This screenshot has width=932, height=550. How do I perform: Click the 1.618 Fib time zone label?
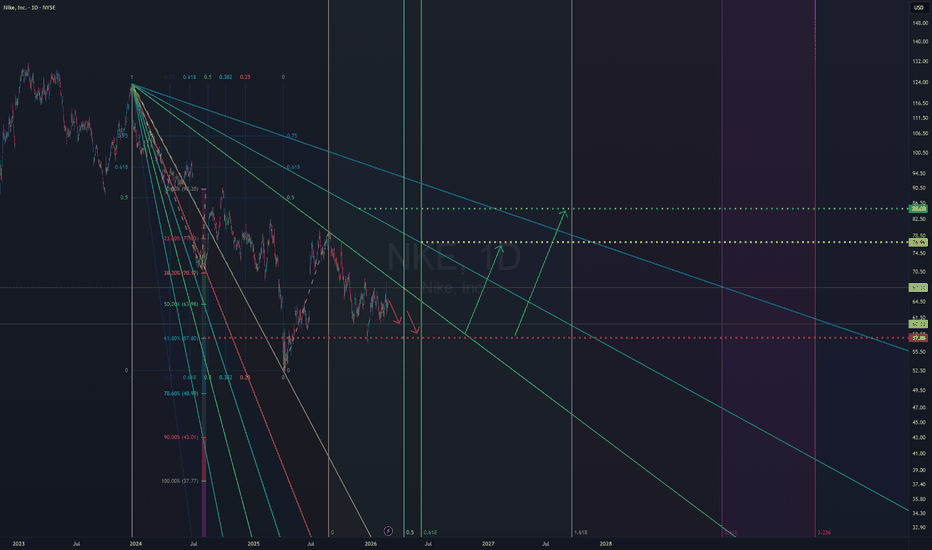tap(581, 533)
